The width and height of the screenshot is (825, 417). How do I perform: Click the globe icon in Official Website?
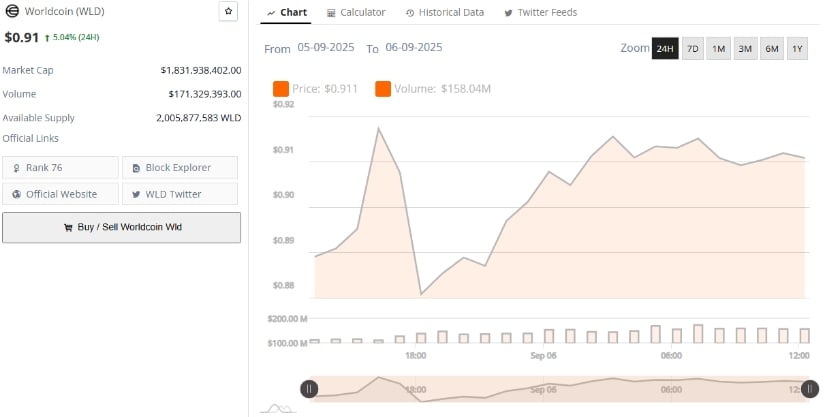pos(16,195)
